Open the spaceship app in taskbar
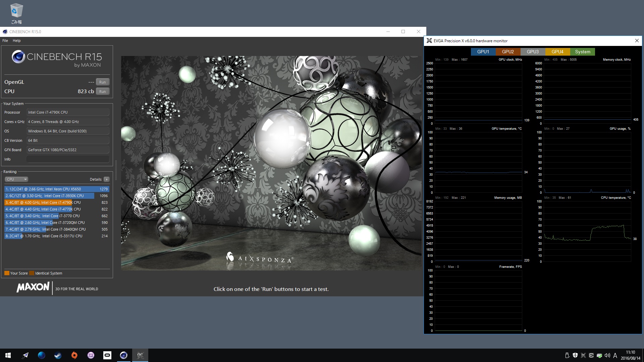The width and height of the screenshot is (644, 362). (25, 355)
